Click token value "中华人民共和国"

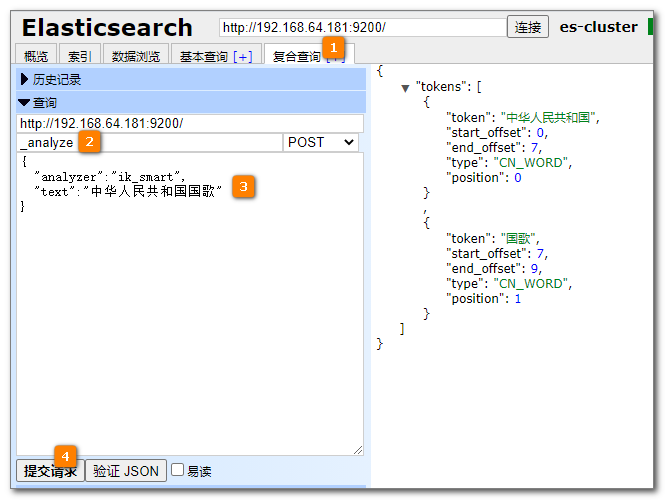click(548, 117)
